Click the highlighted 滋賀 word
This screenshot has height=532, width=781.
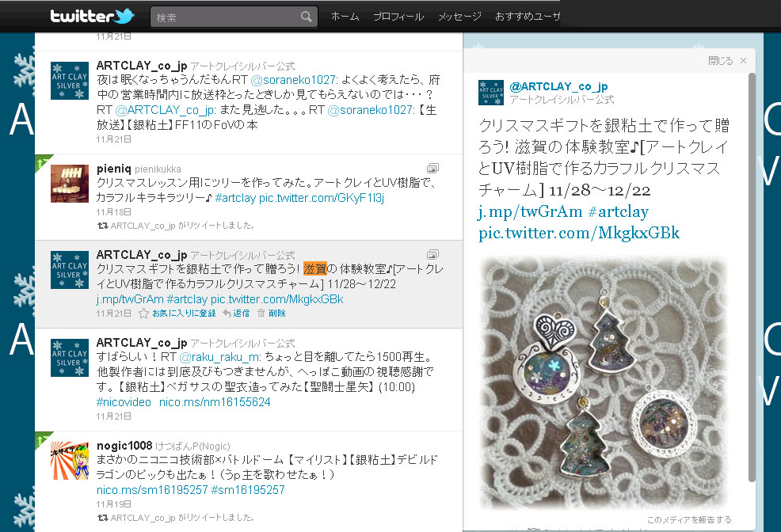pyautogui.click(x=314, y=269)
